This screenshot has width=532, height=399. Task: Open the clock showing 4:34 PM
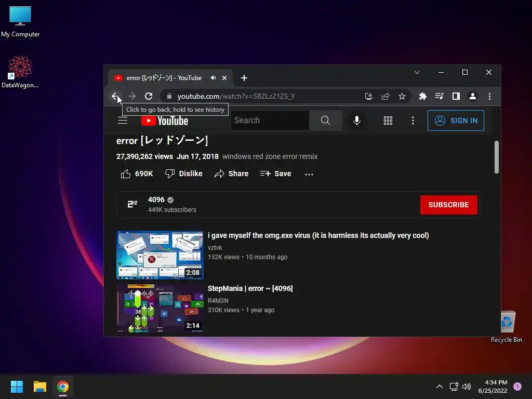pyautogui.click(x=493, y=387)
